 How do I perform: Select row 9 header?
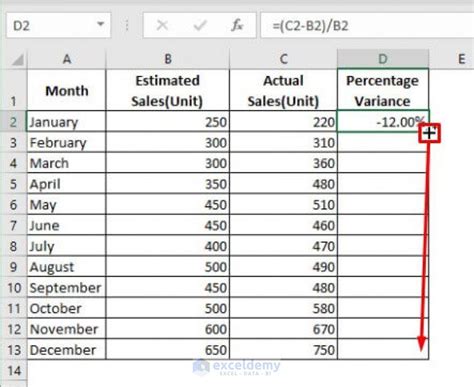click(13, 267)
